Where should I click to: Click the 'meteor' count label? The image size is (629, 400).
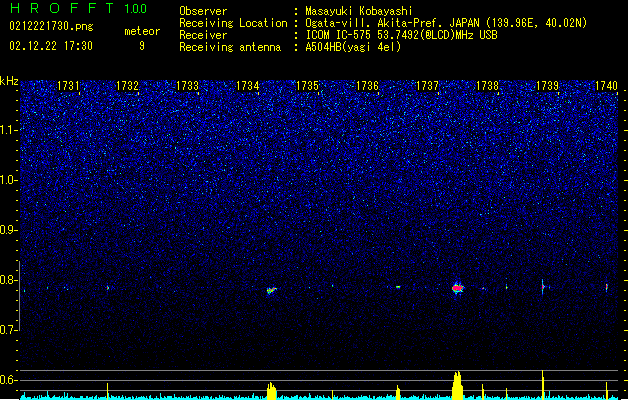[142, 31]
